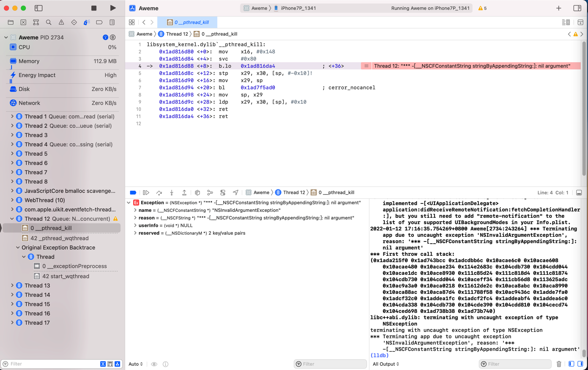Image resolution: width=588 pixels, height=370 pixels.
Task: Toggle the inspectors panel on the right
Action: tap(577, 8)
